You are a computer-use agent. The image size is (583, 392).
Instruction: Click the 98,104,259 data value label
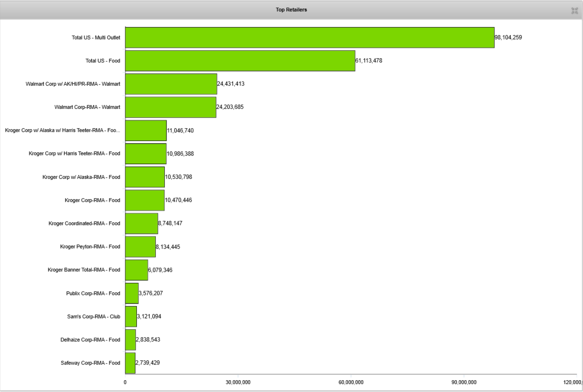point(508,37)
